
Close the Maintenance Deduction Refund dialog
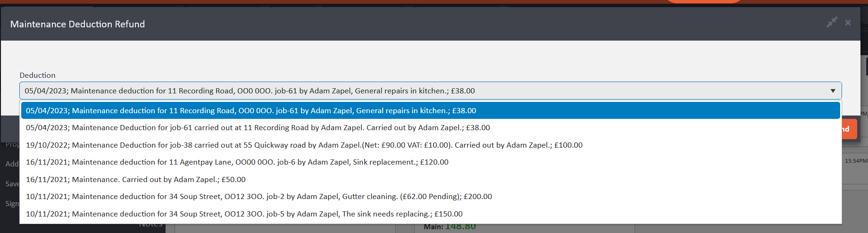(x=848, y=23)
